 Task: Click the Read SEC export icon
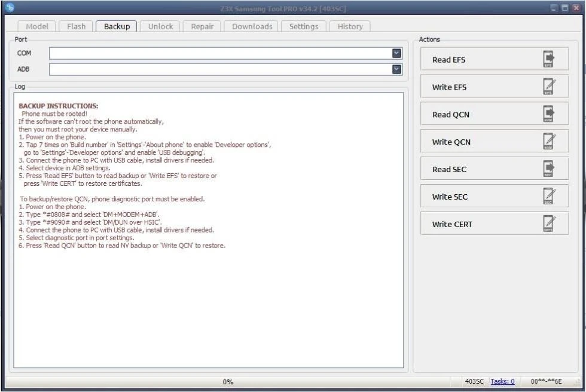pyautogui.click(x=548, y=169)
